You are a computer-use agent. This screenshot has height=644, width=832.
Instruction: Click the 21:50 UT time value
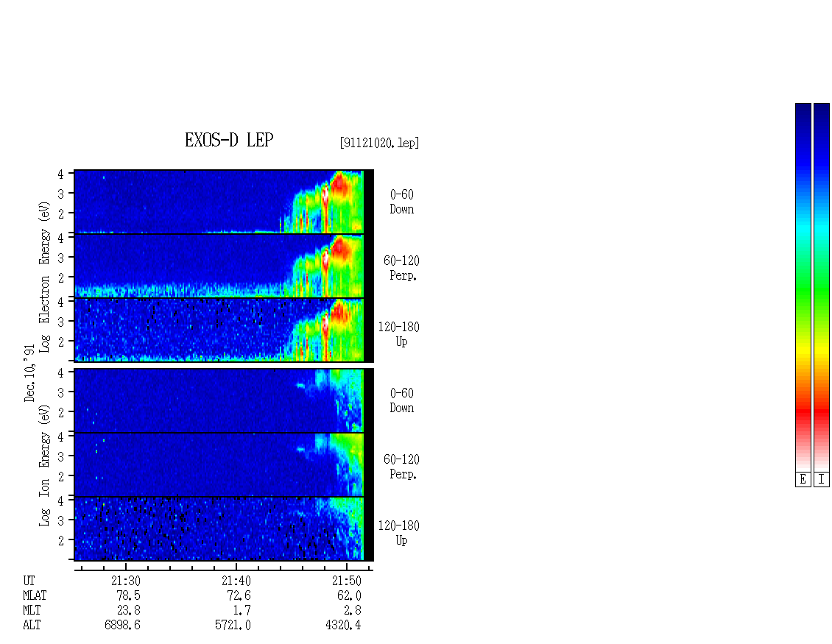click(x=347, y=581)
